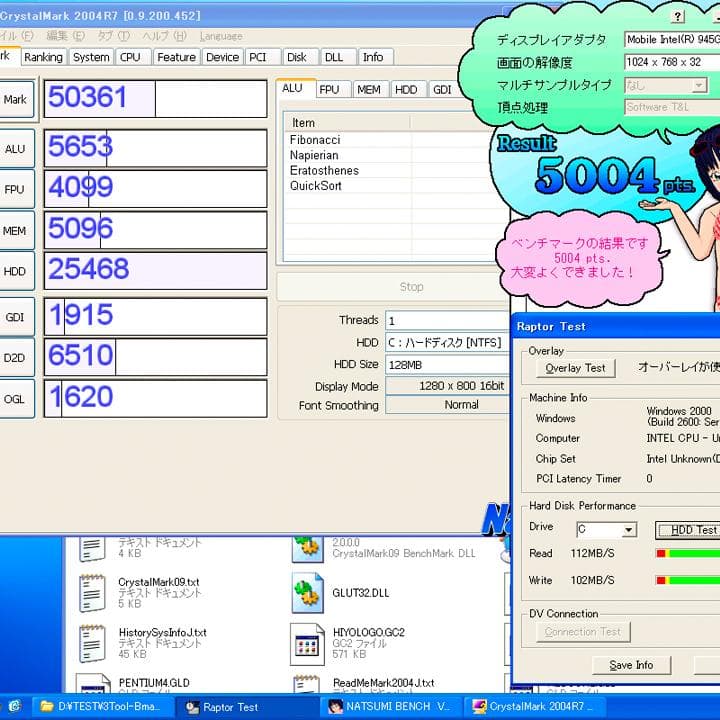Viewport: 720px width, 720px height.
Task: Run the FPU benchmark button
Action: (17, 190)
